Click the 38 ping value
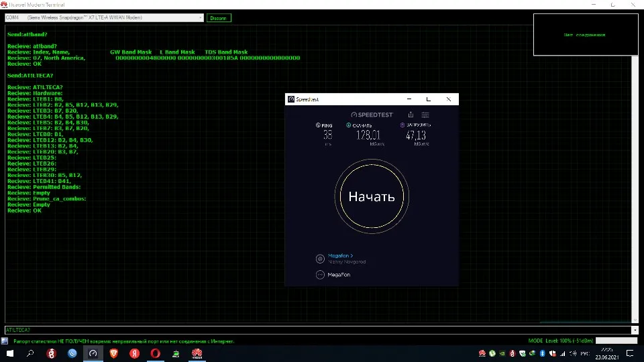This screenshot has height=362, width=644. click(328, 135)
